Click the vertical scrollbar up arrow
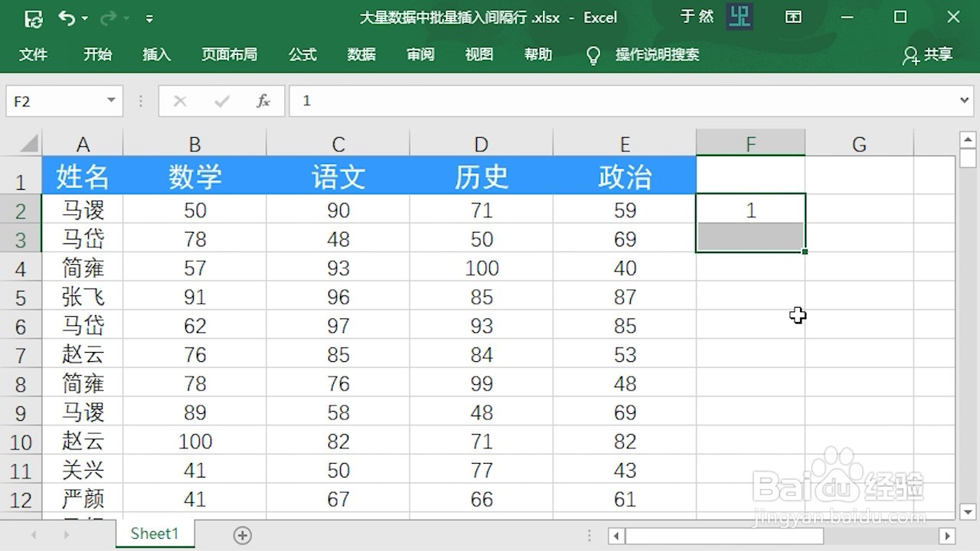Image resolution: width=980 pixels, height=551 pixels. pos(968,139)
